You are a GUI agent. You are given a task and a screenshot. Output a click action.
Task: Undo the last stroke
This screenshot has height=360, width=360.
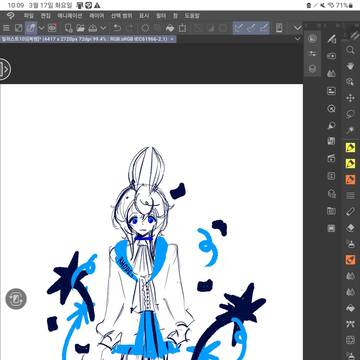click(x=117, y=28)
